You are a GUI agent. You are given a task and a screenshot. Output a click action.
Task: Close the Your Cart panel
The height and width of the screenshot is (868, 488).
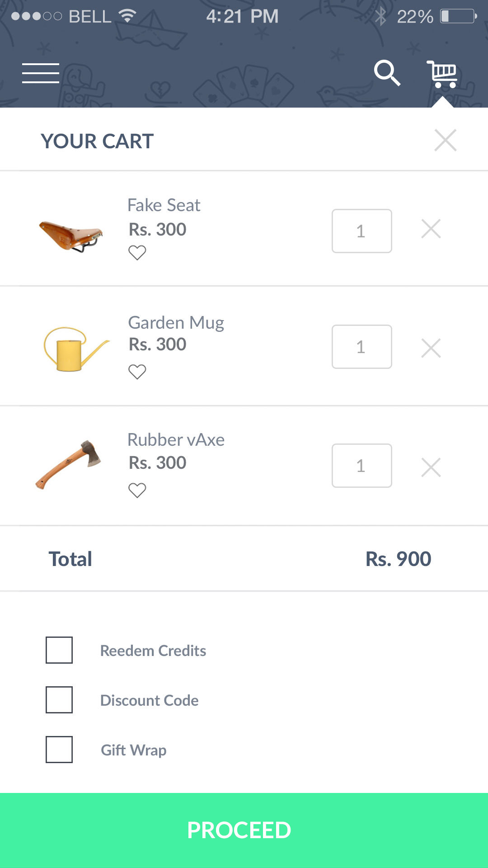click(x=445, y=140)
